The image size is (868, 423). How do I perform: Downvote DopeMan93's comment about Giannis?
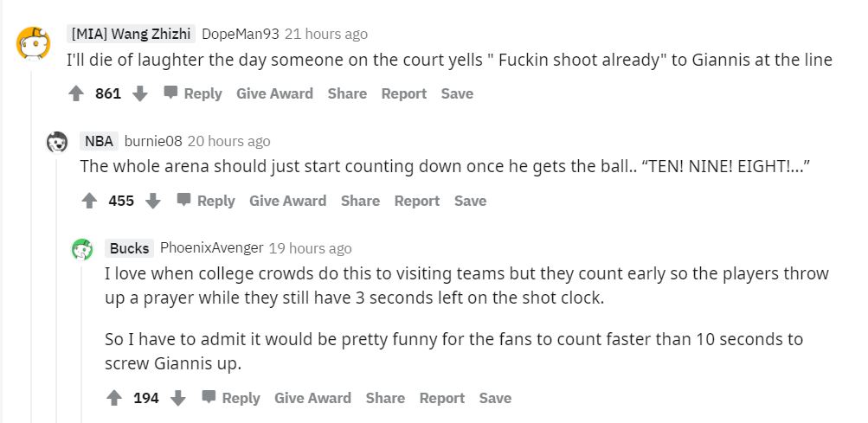click(140, 93)
